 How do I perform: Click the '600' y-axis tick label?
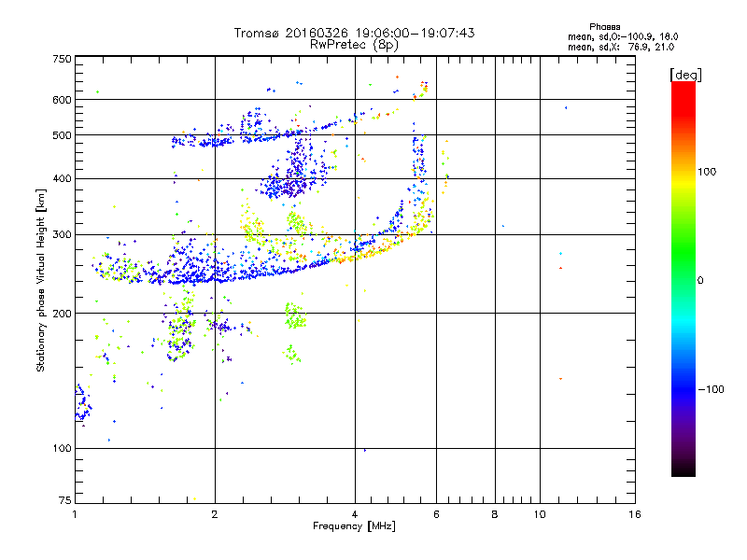62,100
